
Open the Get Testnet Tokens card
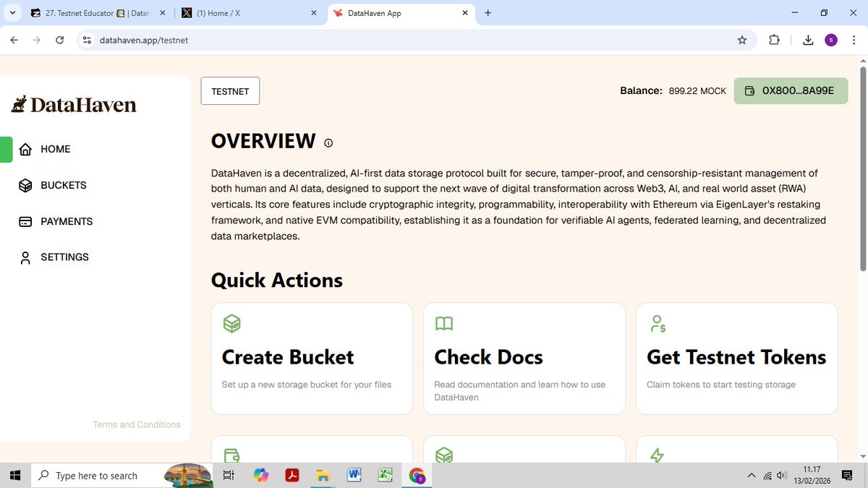(737, 359)
